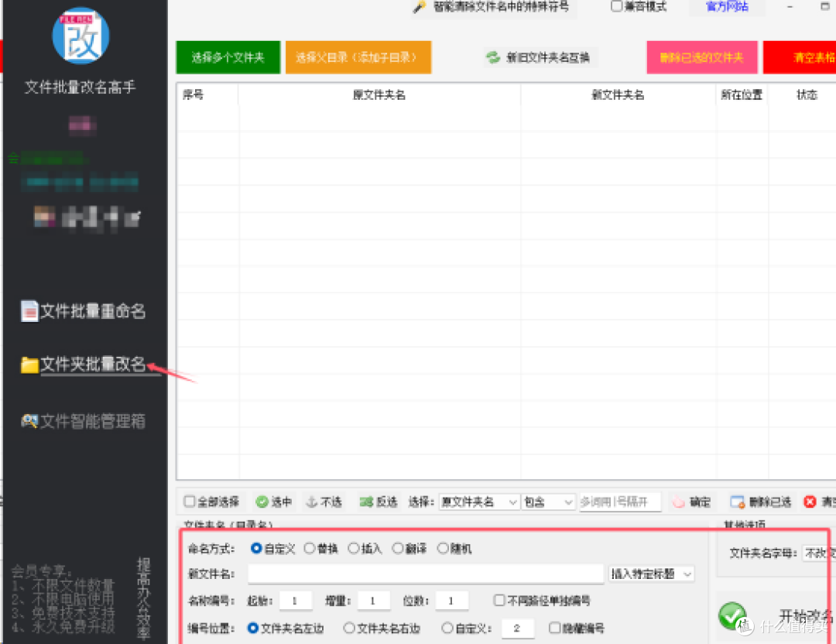Click the 新旧文件夹名互换 button
Viewport: 836px width, 644px height.
[540, 57]
